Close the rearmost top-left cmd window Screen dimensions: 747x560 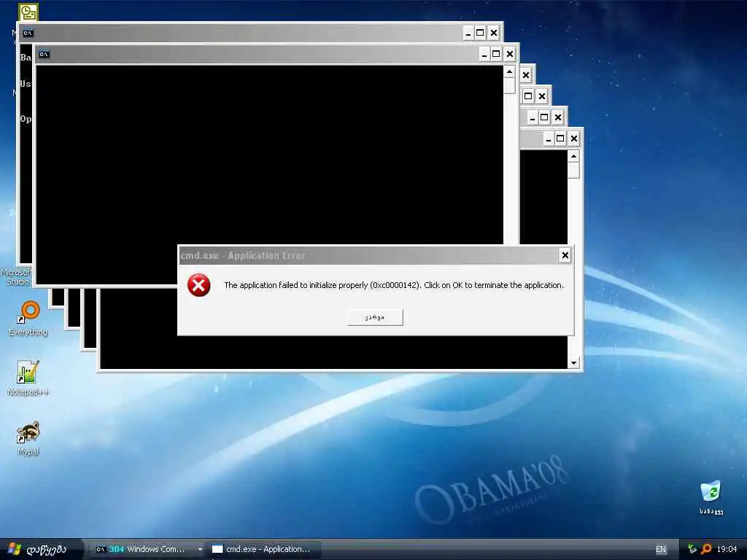point(494,33)
